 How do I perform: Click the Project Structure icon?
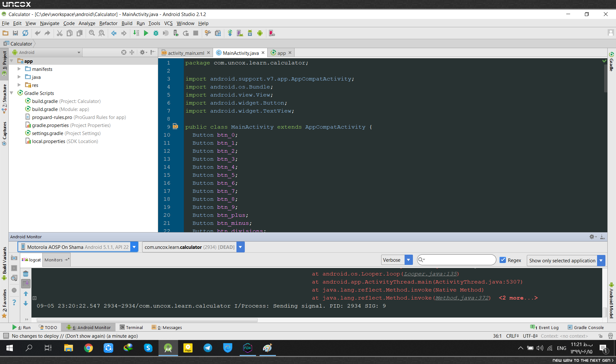(218, 33)
